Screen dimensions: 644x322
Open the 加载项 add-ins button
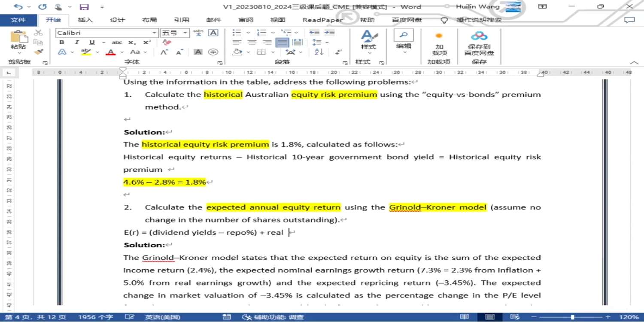coord(439,44)
